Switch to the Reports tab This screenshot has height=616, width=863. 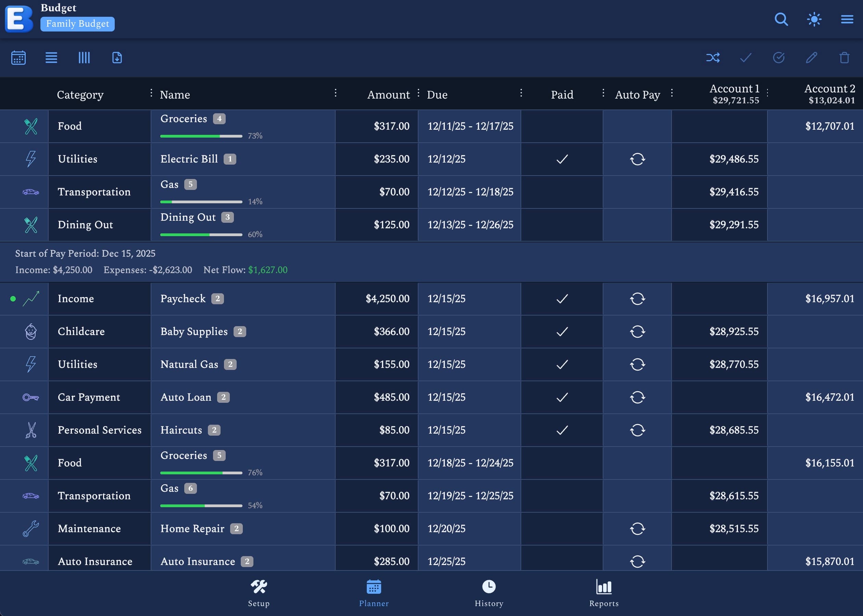(x=603, y=592)
